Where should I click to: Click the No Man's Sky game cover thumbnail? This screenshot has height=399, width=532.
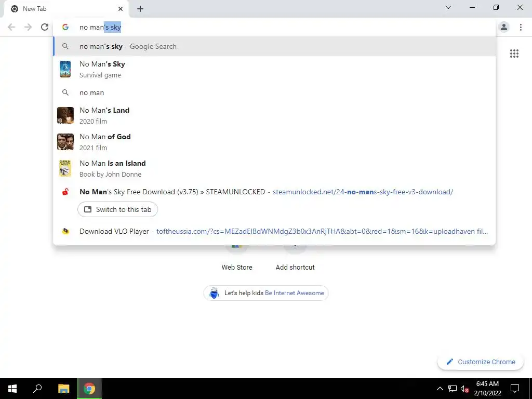click(x=65, y=69)
